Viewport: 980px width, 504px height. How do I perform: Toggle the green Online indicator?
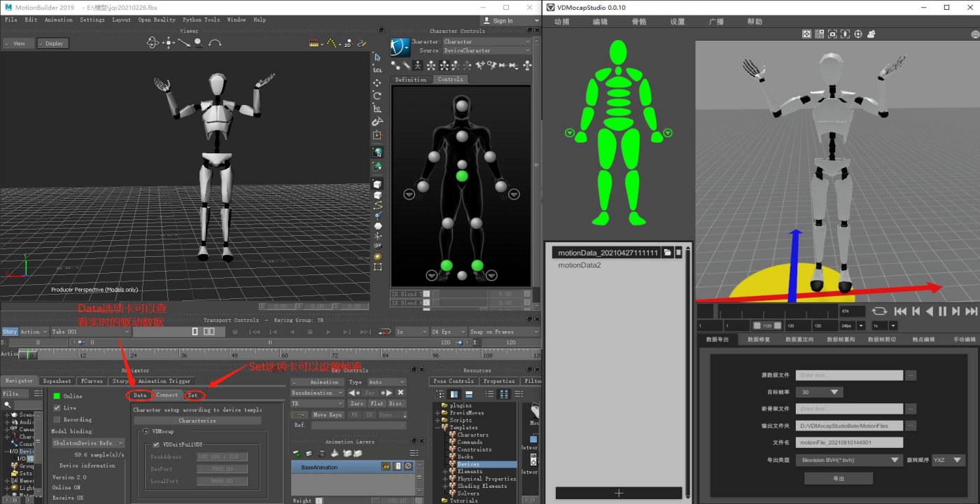[57, 395]
